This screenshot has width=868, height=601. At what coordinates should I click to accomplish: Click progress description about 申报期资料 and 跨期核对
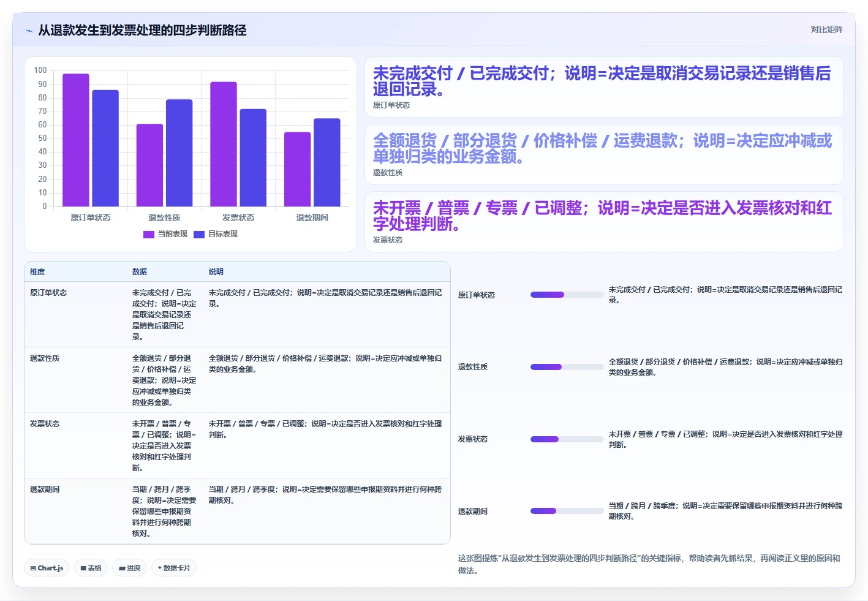point(725,511)
